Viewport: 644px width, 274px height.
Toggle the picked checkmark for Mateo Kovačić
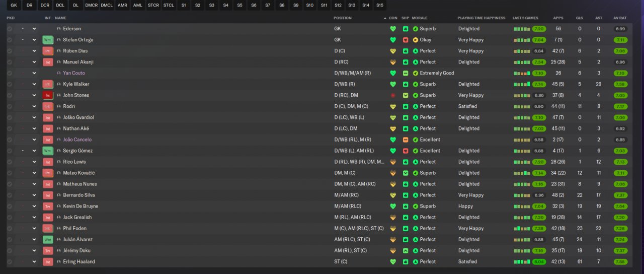tap(10, 173)
